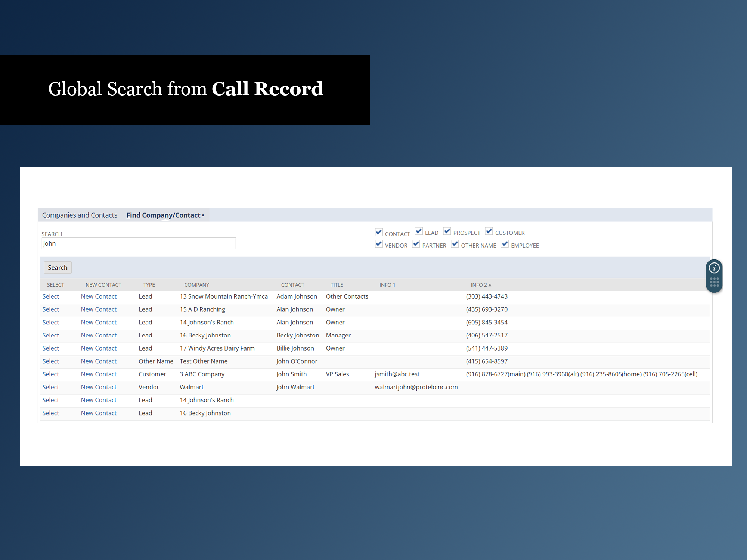Click into the Search text field
Image resolution: width=747 pixels, height=560 pixels.
click(139, 243)
